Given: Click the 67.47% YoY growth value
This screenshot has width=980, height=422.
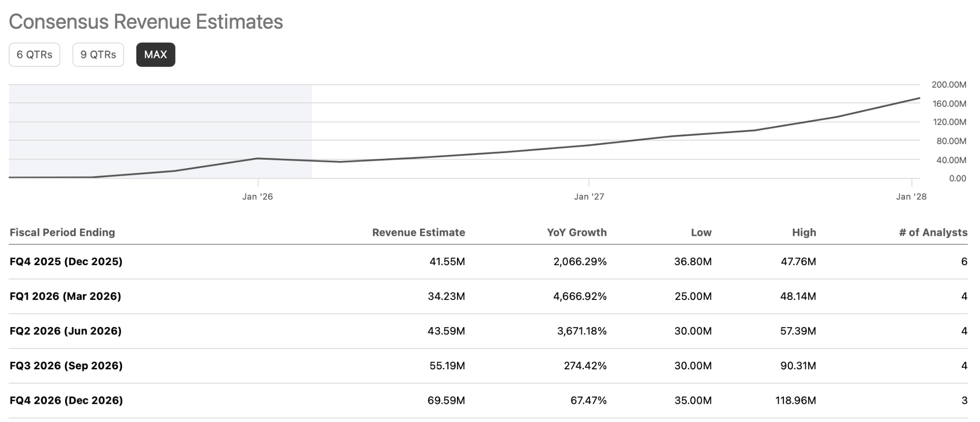Looking at the screenshot, I should coord(589,400).
